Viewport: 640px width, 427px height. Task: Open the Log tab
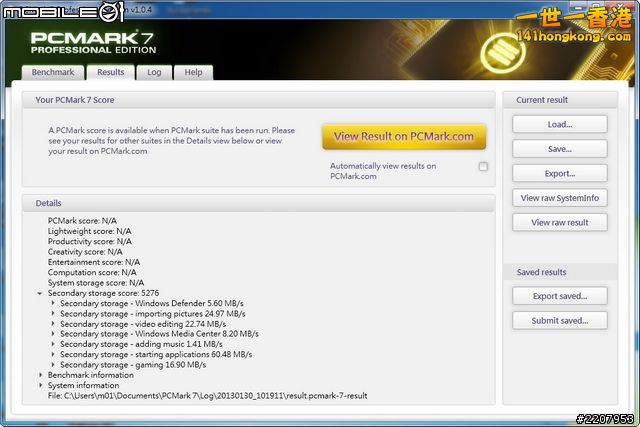154,72
